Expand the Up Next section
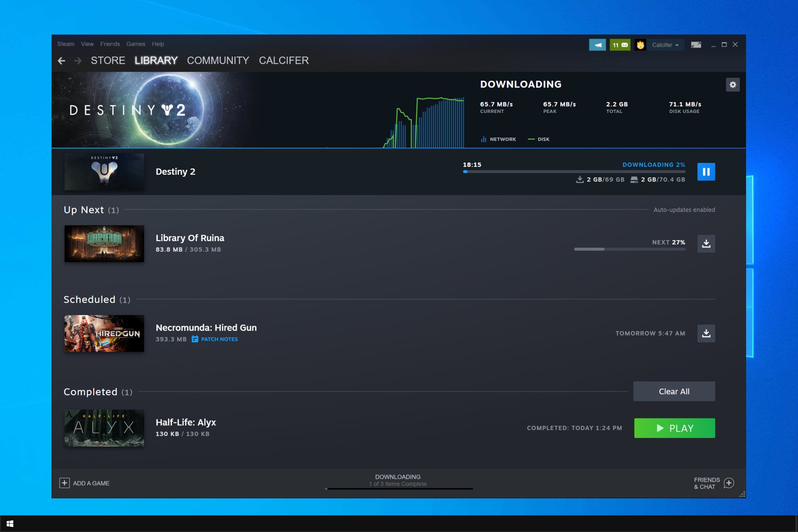 (x=91, y=209)
